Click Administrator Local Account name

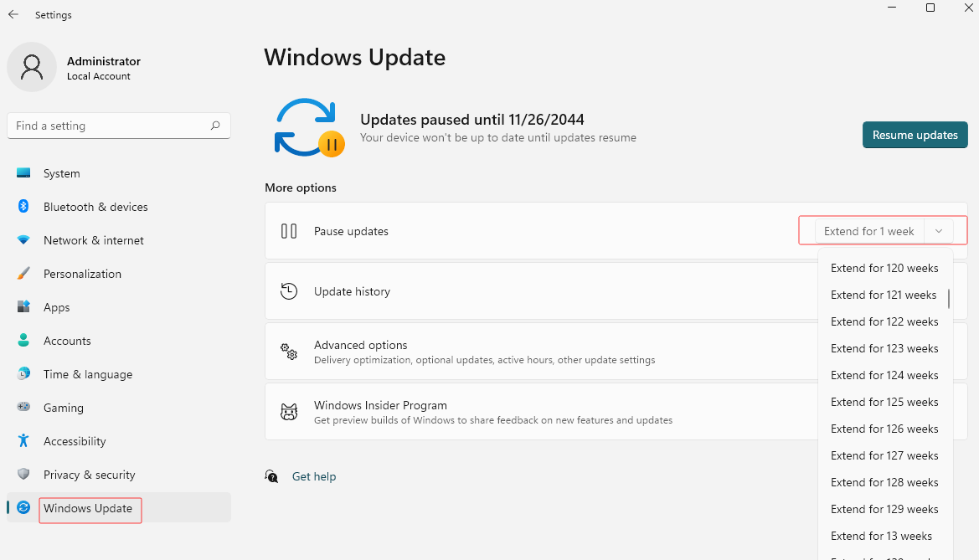point(104,68)
